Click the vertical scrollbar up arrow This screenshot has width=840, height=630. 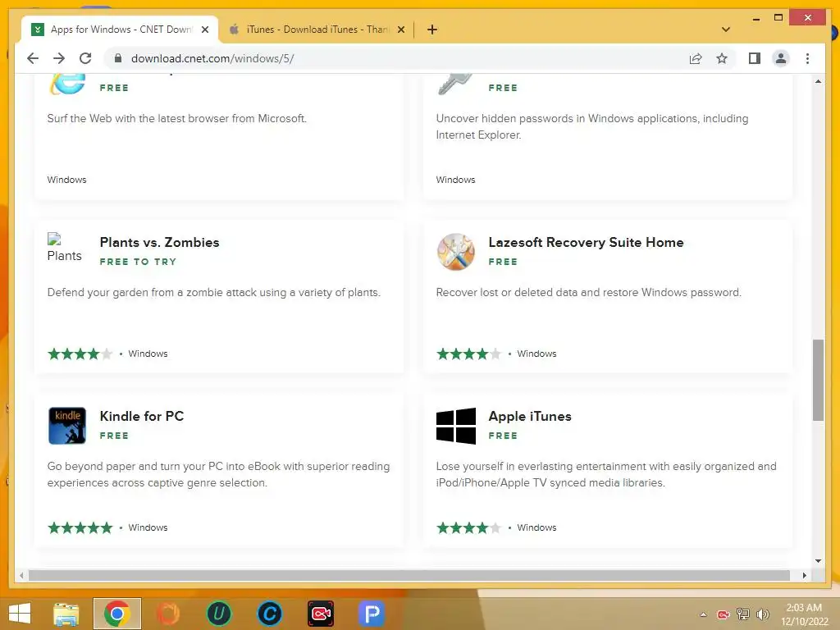[818, 81]
